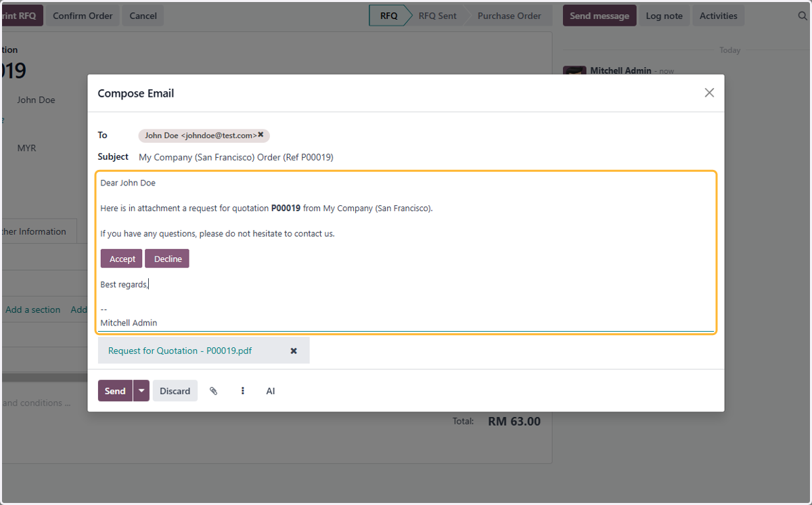Send the email
The width and height of the screenshot is (812, 505).
point(115,391)
